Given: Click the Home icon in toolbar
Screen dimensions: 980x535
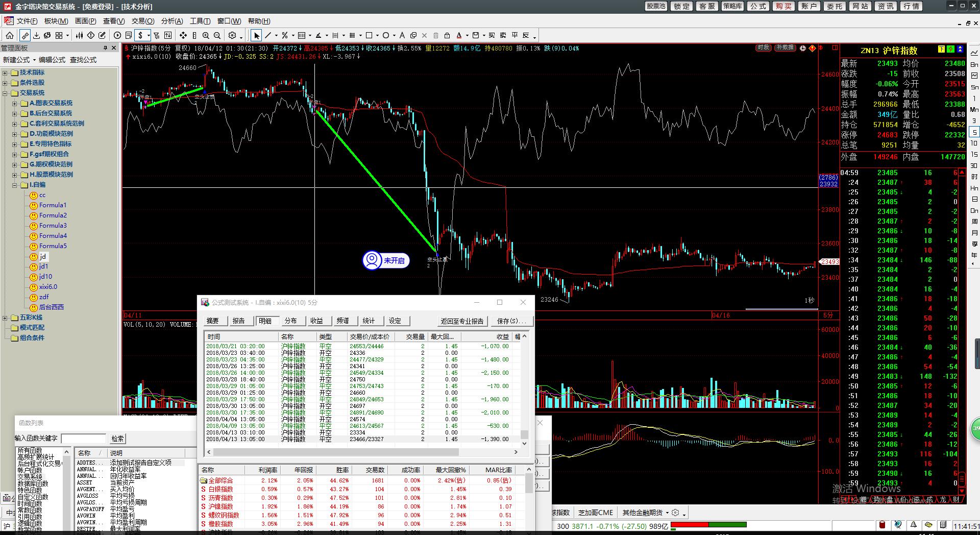Looking at the screenshot, I should coord(10,35).
